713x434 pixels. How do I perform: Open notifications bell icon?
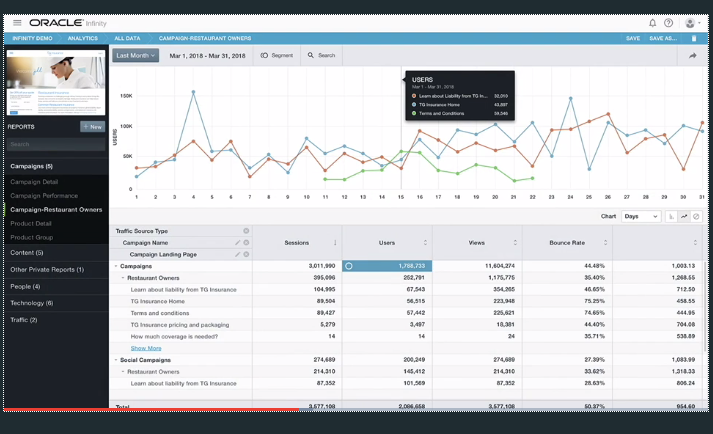click(x=653, y=22)
